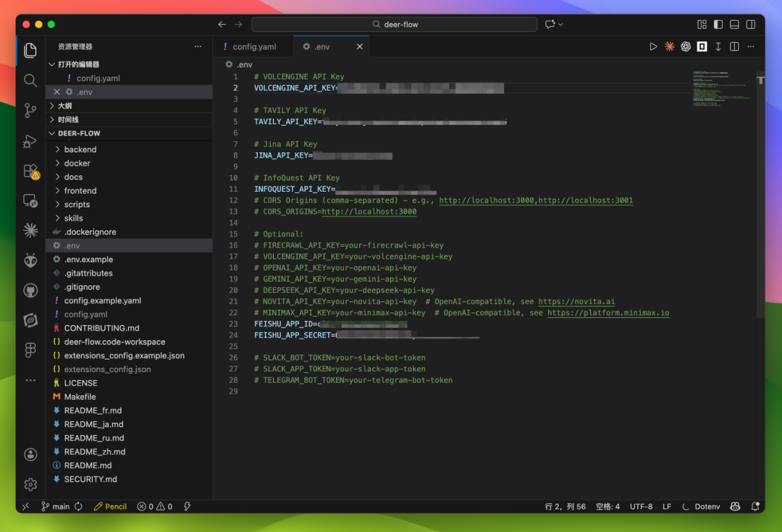Click the deer-flow command center search box
The width and height of the screenshot is (782, 532).
click(395, 24)
